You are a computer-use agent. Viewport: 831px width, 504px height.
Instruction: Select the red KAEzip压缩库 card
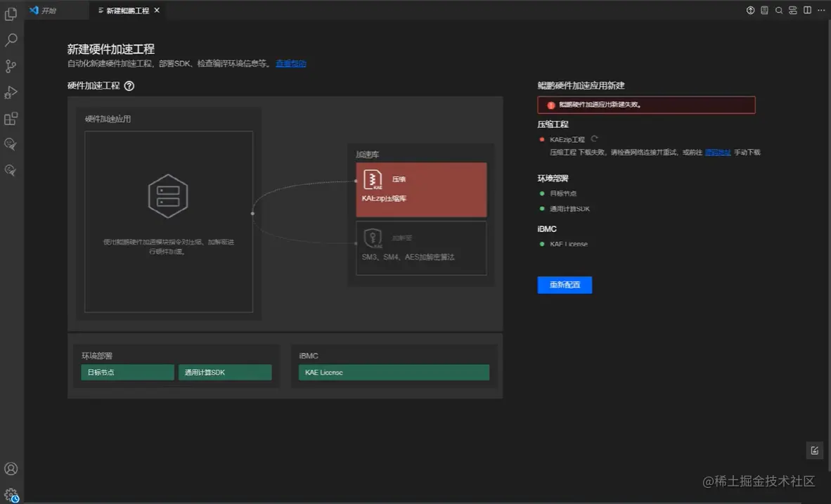421,190
